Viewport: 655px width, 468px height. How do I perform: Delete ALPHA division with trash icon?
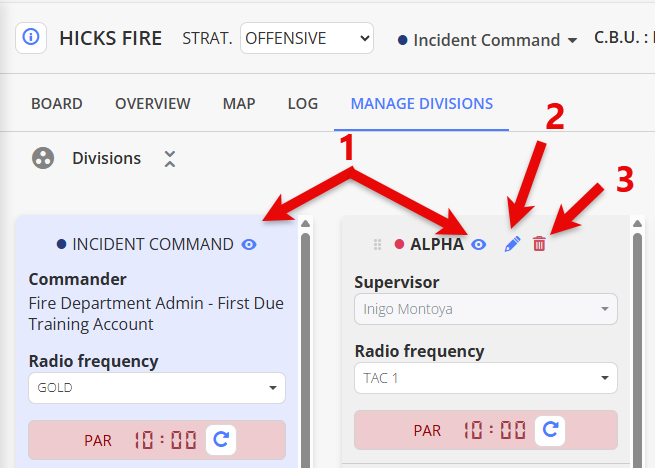pos(539,244)
